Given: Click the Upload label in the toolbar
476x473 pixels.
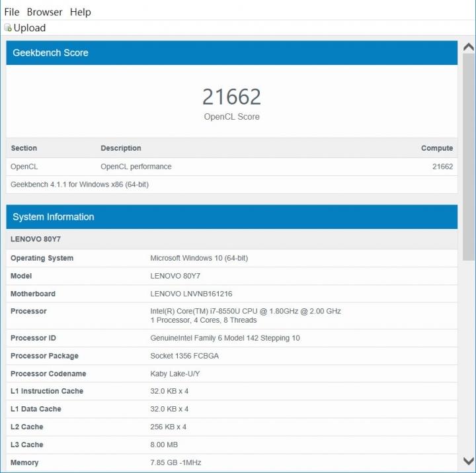Looking at the screenshot, I should tap(30, 28).
